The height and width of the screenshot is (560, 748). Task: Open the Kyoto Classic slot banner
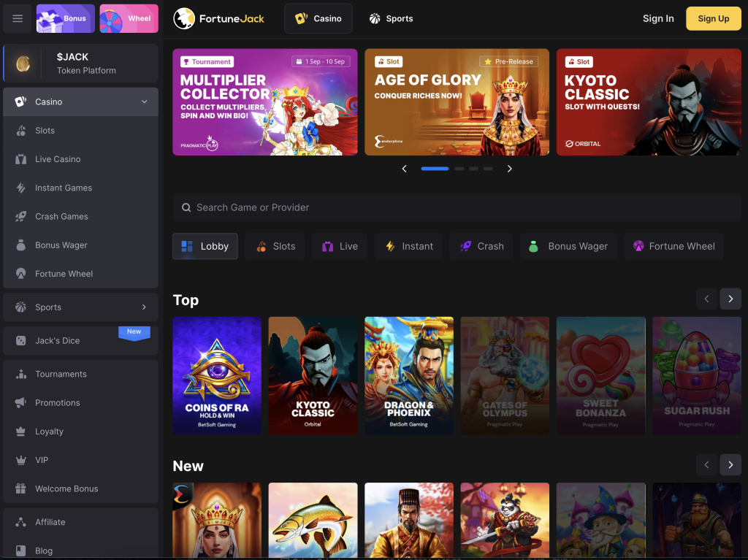[x=649, y=102]
